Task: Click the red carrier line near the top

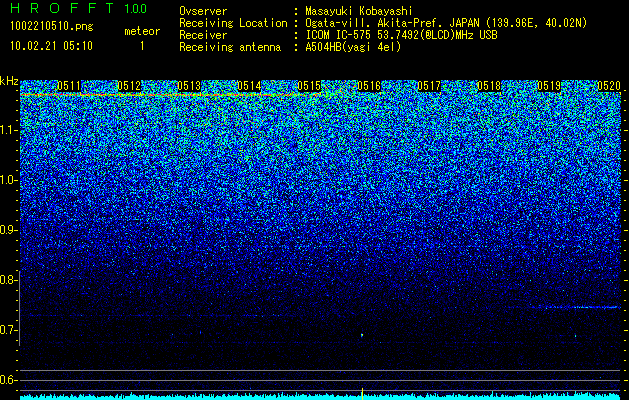Action: click(170, 95)
